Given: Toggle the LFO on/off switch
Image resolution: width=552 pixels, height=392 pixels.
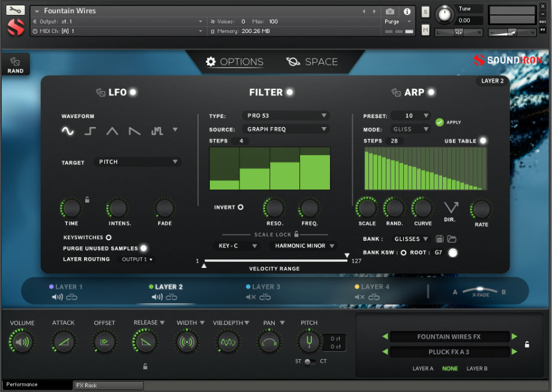Looking at the screenshot, I should tap(133, 92).
